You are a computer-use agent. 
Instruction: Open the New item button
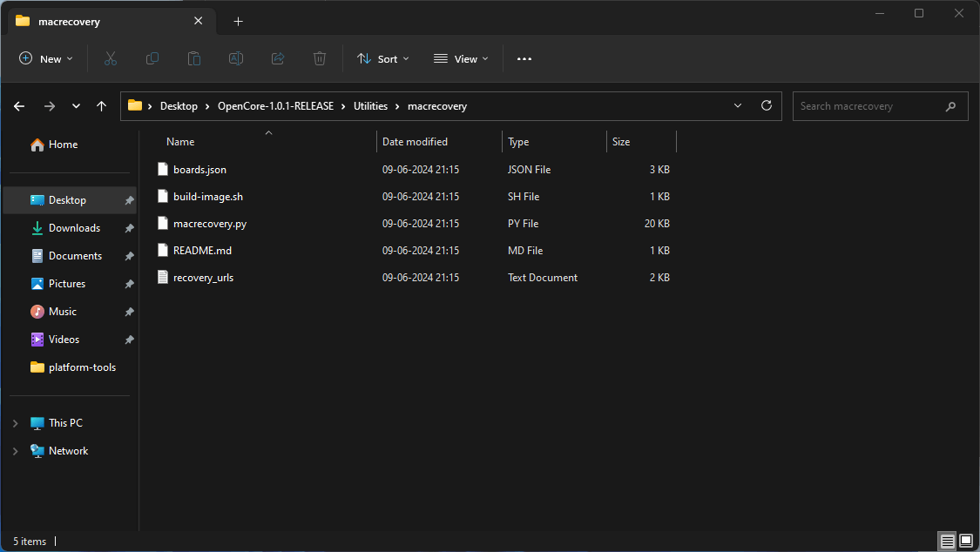[46, 58]
